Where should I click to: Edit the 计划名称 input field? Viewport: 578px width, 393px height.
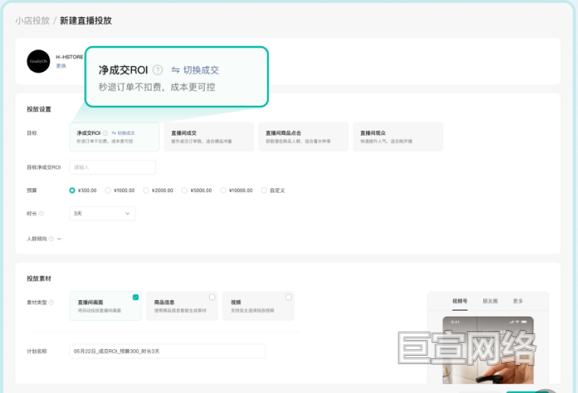click(x=167, y=351)
